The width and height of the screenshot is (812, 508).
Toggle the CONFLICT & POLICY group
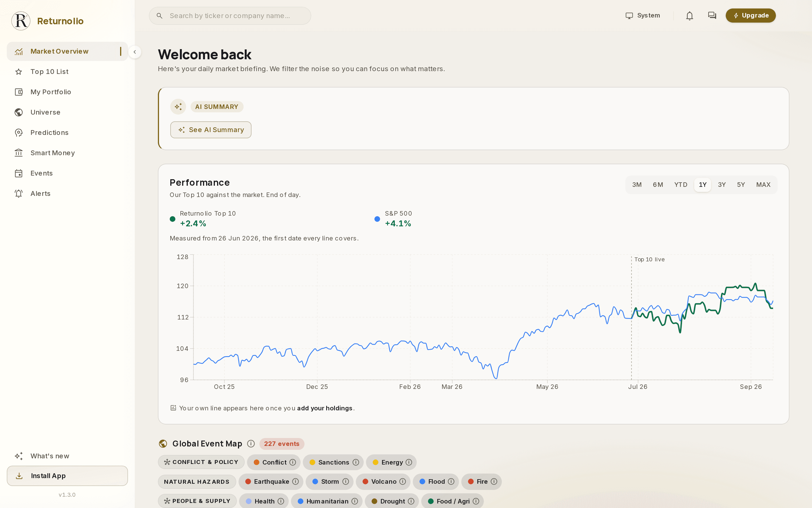(x=201, y=462)
